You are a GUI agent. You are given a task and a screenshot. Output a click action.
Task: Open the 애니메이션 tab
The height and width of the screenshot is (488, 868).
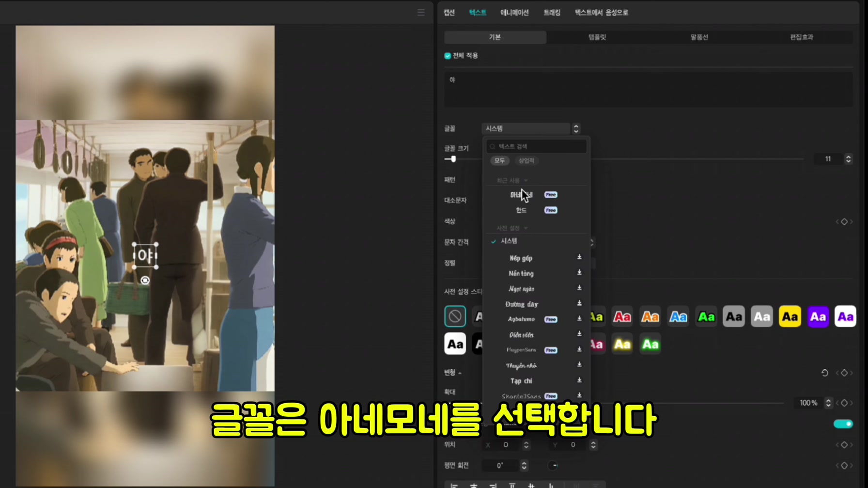point(514,13)
